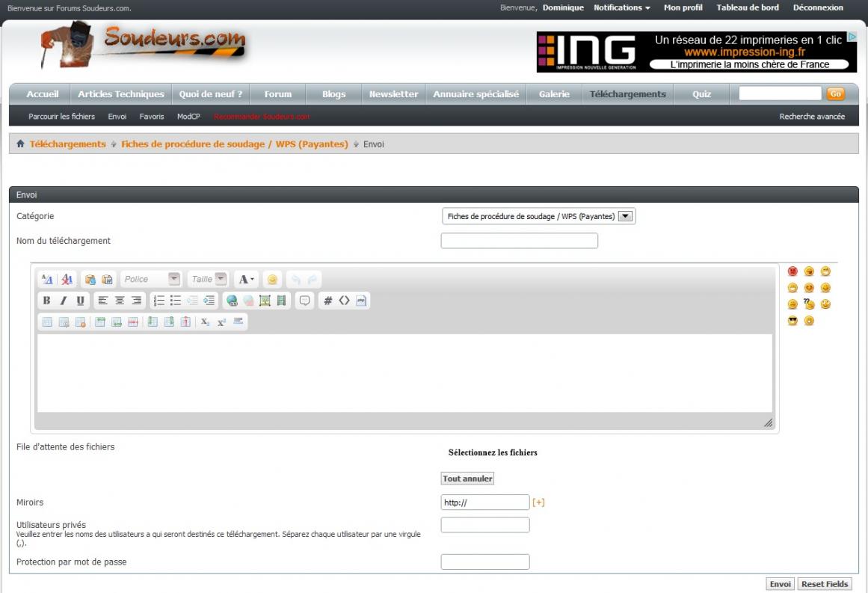Insert an image into the message
The image size is (868, 593).
265,301
